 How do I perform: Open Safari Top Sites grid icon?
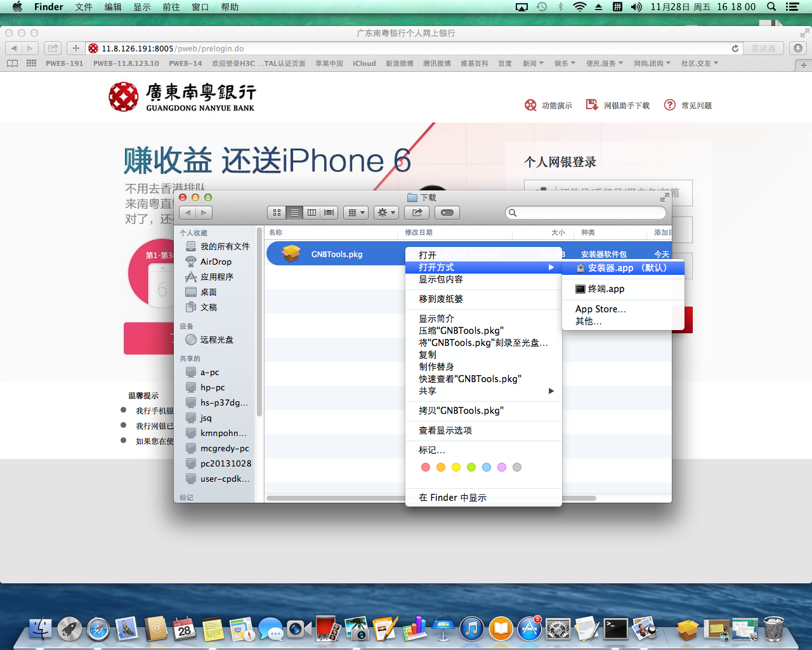pos(31,63)
